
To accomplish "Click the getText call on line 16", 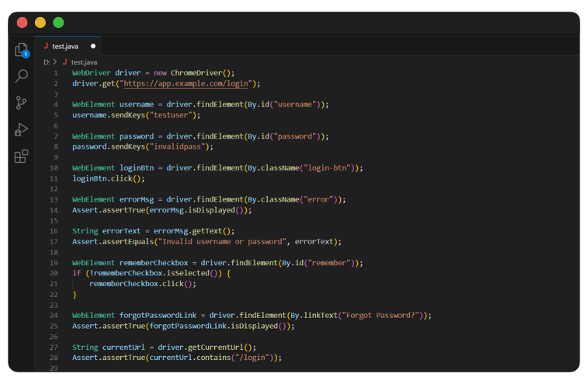I will (207, 230).
